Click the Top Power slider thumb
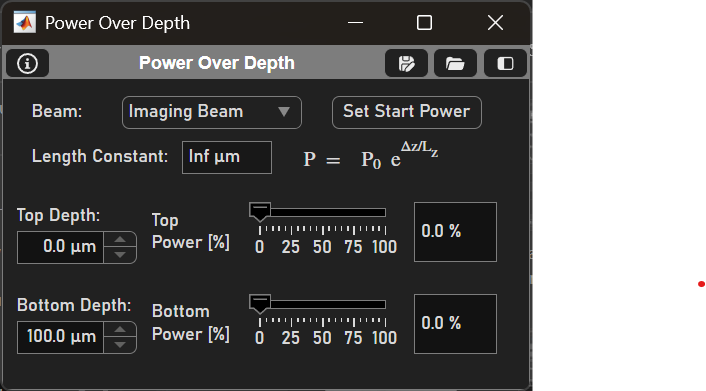The image size is (706, 391). pyautogui.click(x=260, y=212)
